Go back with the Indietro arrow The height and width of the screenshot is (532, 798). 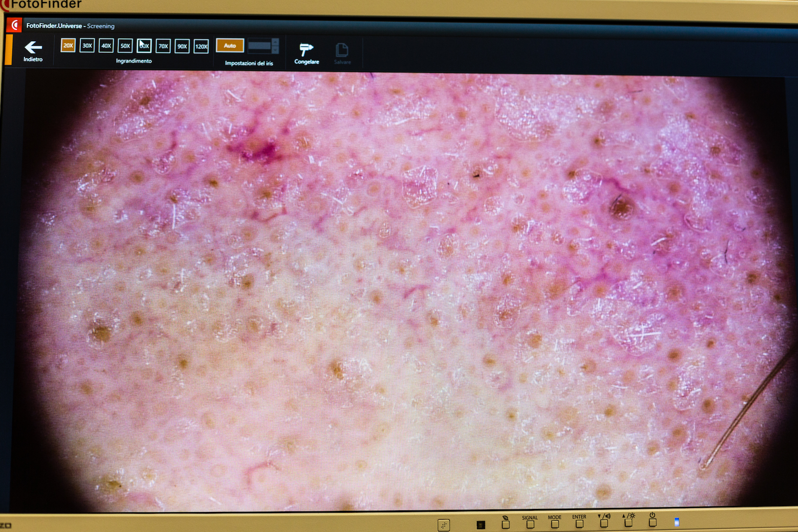pyautogui.click(x=33, y=51)
